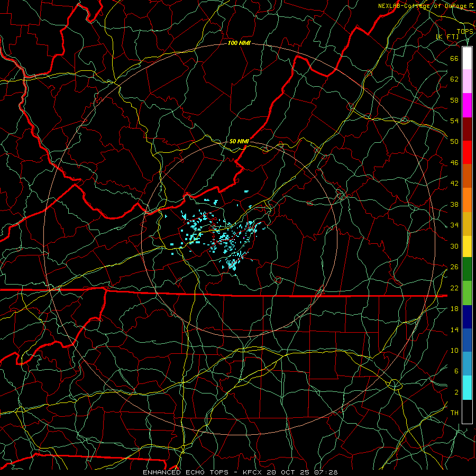Pick the bright orange legend swatch
The height and width of the screenshot is (476, 476).
(467, 200)
